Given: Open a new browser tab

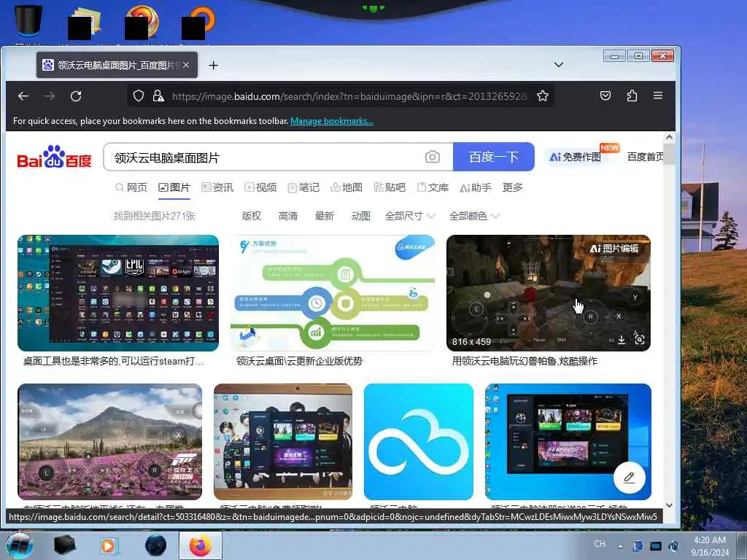Looking at the screenshot, I should [x=214, y=65].
